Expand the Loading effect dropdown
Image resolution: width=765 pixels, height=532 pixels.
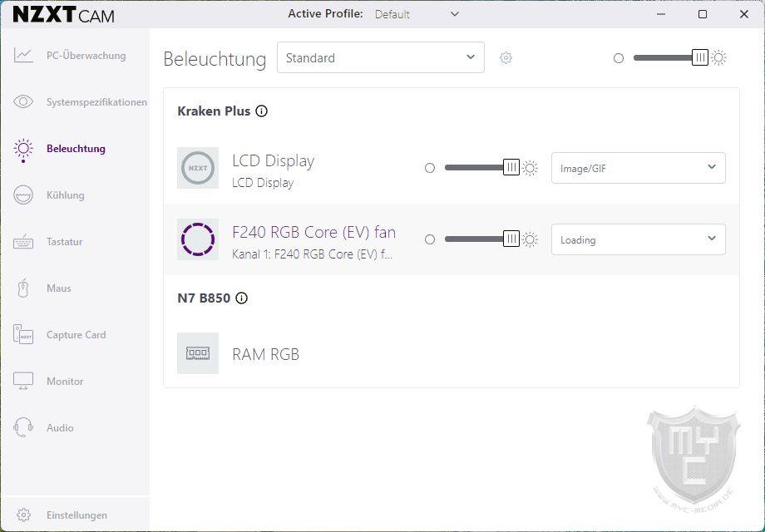[638, 239]
